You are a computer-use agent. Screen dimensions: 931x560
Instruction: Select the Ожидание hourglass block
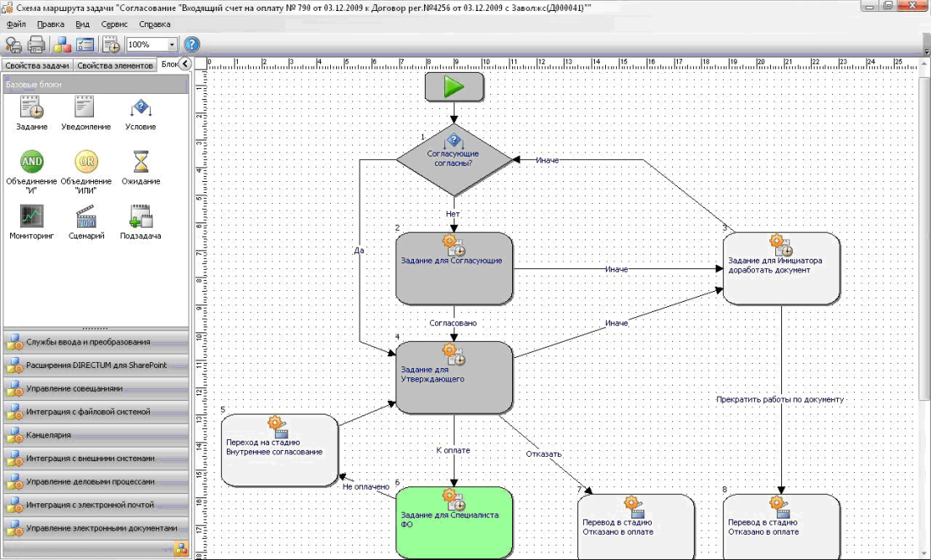(140, 167)
